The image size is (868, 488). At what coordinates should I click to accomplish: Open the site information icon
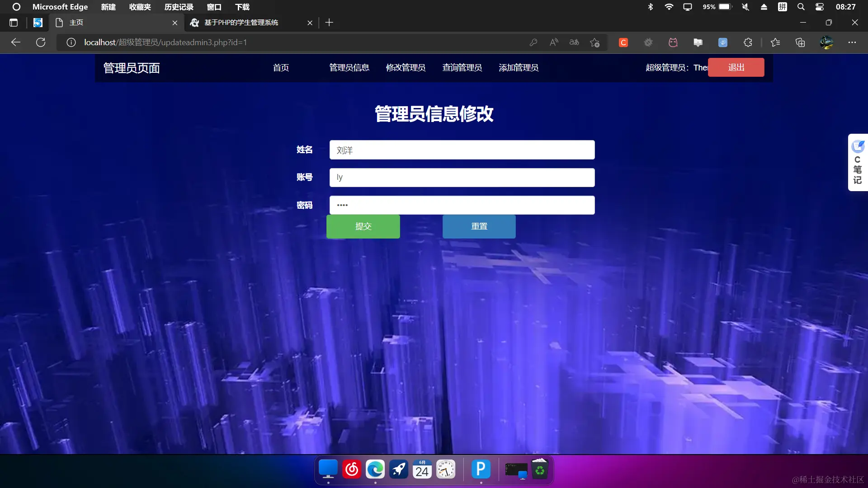[x=71, y=42]
